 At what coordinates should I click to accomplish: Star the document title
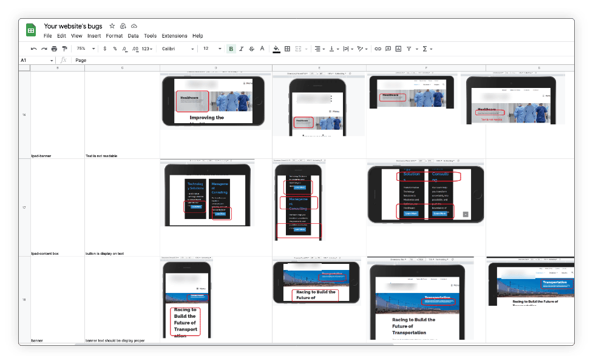point(112,26)
